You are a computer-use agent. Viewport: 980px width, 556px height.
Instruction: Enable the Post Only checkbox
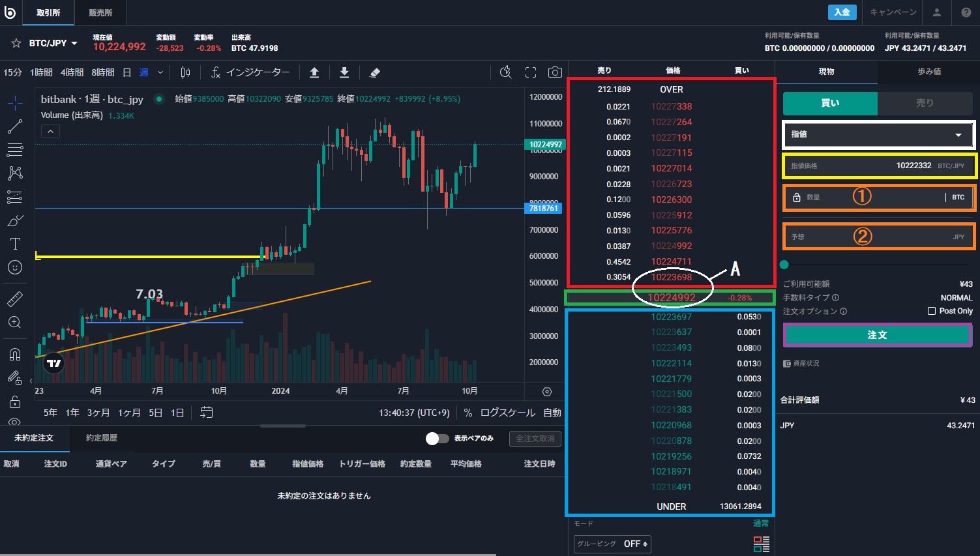click(x=932, y=311)
